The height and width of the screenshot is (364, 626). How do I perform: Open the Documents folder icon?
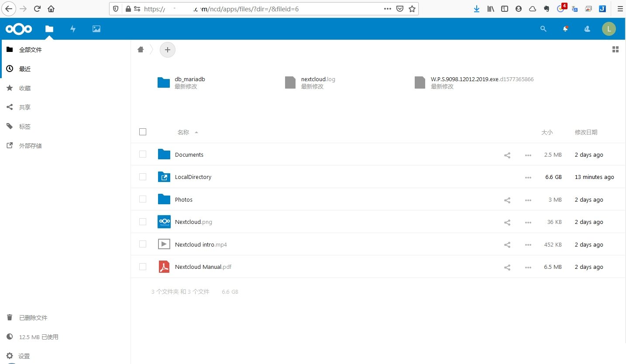164,155
